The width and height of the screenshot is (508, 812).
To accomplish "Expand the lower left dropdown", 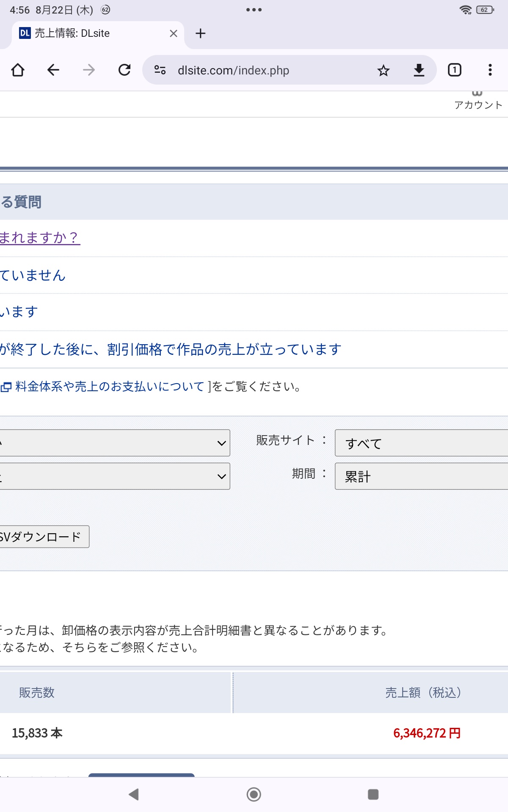I will pos(115,476).
